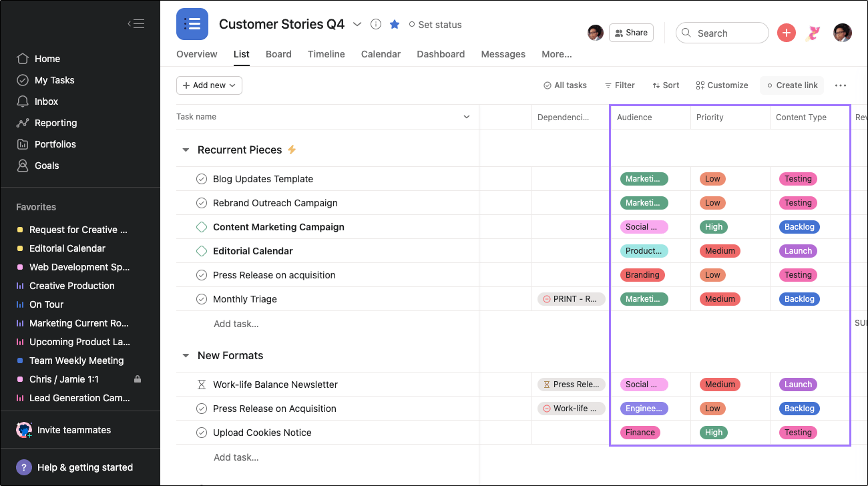Click the Share button
The image size is (868, 486).
pos(631,33)
